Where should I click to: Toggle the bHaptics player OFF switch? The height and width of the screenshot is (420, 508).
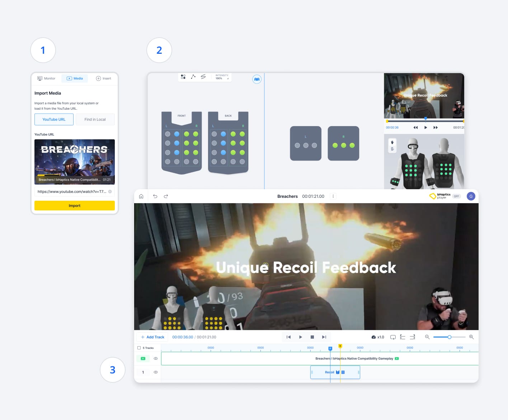click(456, 196)
